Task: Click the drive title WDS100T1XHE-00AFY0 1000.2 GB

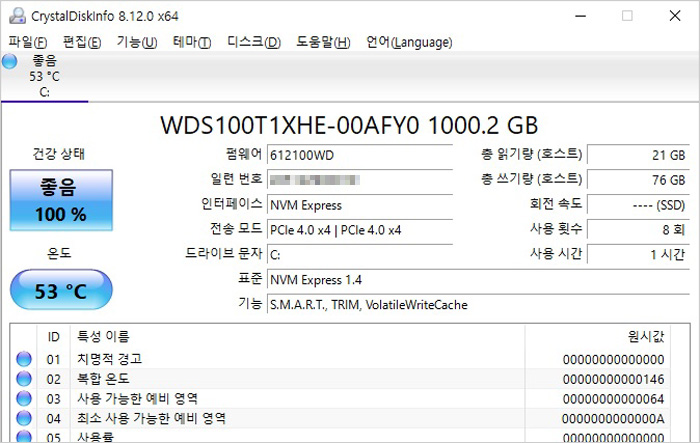Action: (349, 125)
